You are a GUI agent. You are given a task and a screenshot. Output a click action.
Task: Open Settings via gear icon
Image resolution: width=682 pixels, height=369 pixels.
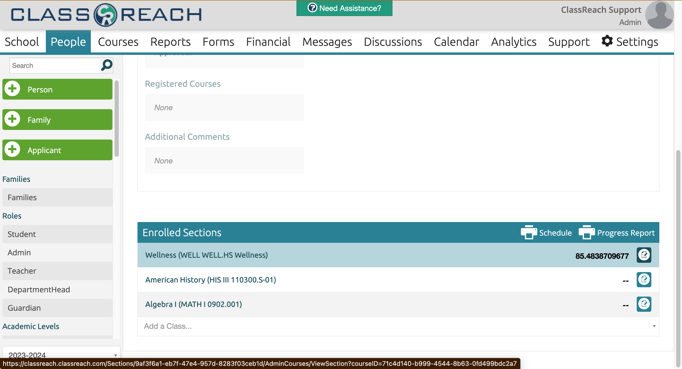(x=607, y=41)
